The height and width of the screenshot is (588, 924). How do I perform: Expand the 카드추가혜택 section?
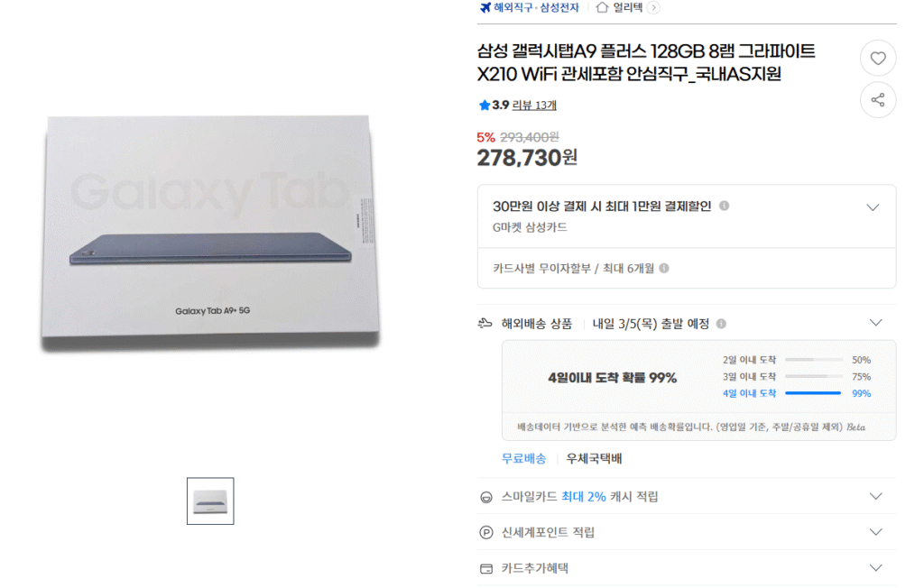coord(875,568)
